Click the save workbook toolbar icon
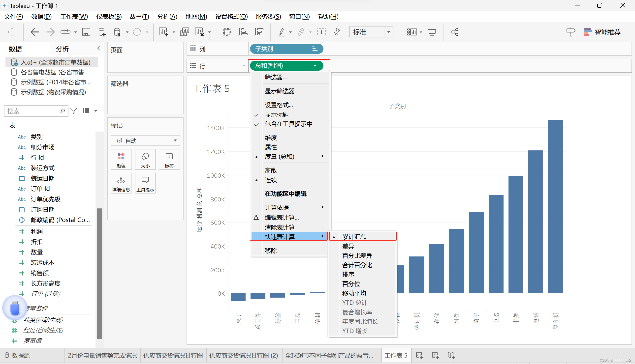Image resolution: width=635 pixels, height=364 pixels. [86, 32]
